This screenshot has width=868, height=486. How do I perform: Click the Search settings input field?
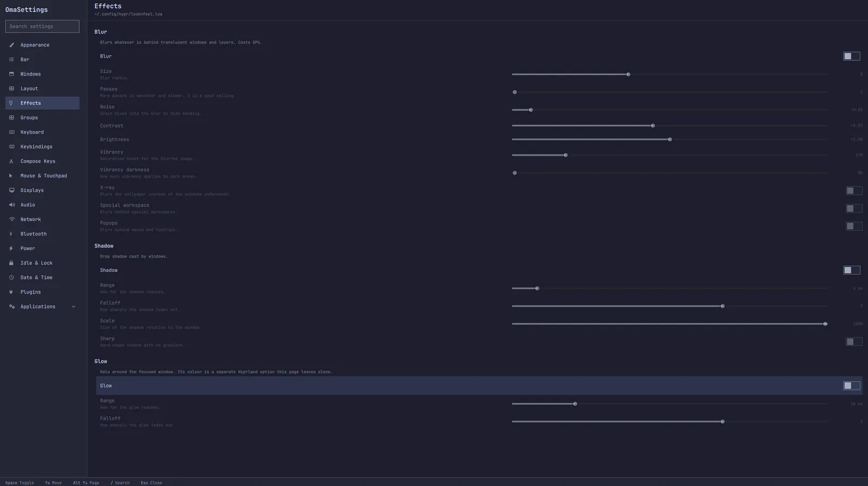[x=42, y=26]
